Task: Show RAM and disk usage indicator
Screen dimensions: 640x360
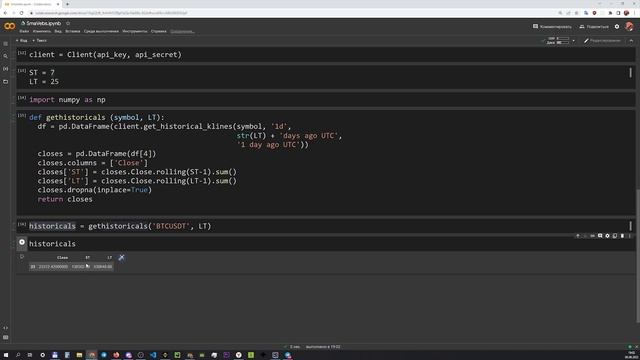Action: click(x=559, y=40)
